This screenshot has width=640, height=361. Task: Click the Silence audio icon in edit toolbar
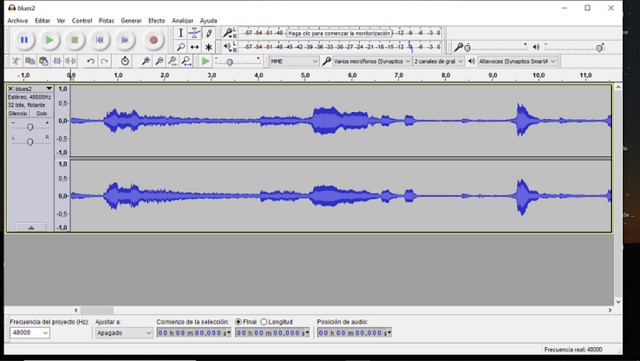pyautogui.click(x=71, y=61)
